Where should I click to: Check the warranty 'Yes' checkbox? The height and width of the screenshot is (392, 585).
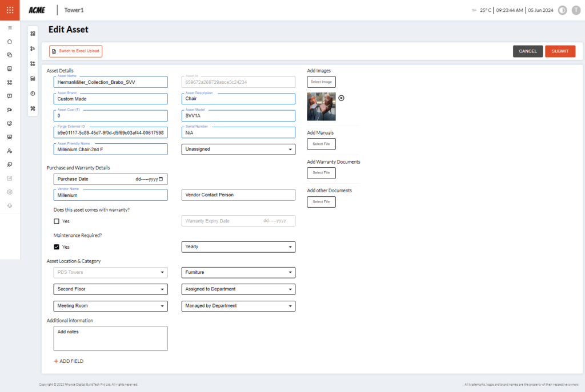click(x=57, y=221)
